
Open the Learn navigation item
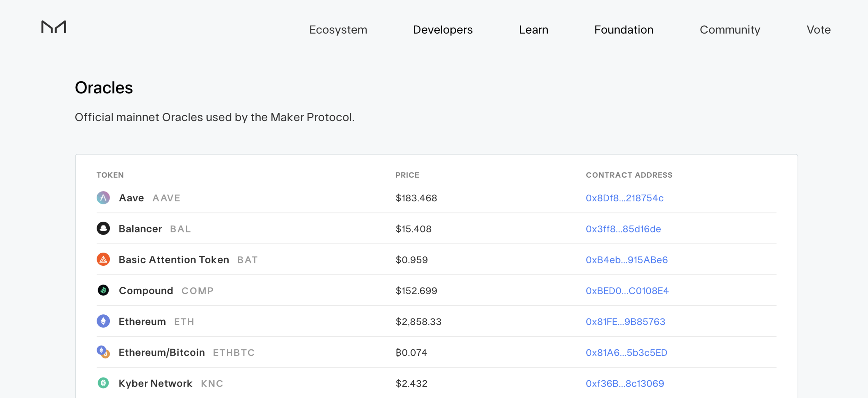pos(533,30)
